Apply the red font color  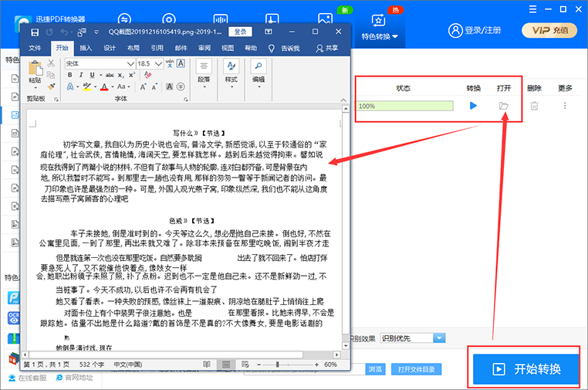[x=104, y=87]
